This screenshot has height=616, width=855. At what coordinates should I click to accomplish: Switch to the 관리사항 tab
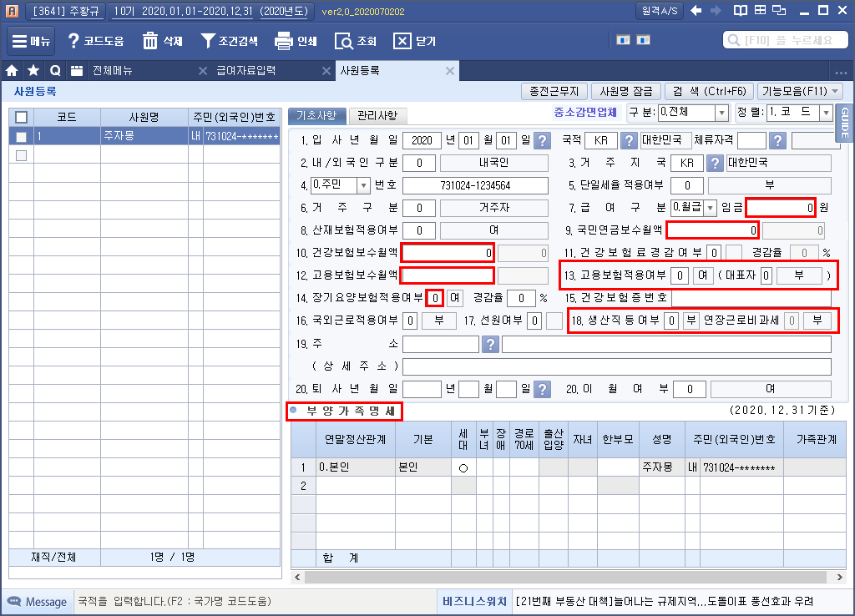(x=378, y=115)
